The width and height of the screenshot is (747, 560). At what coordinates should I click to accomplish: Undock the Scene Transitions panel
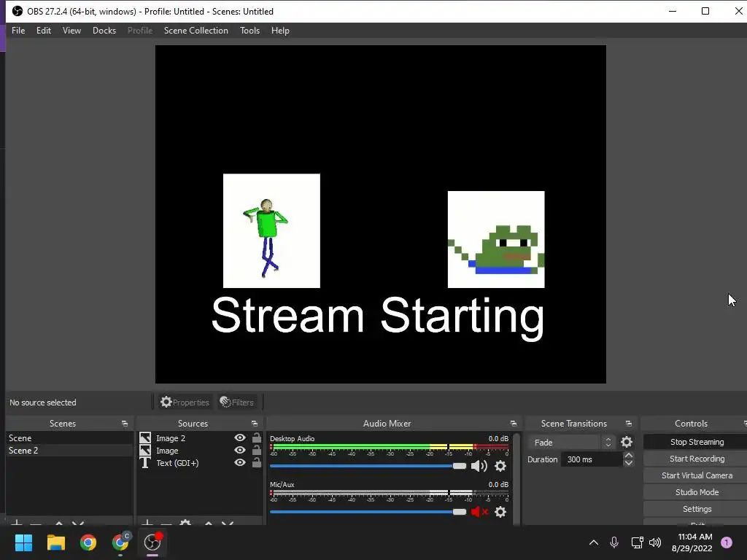628,424
